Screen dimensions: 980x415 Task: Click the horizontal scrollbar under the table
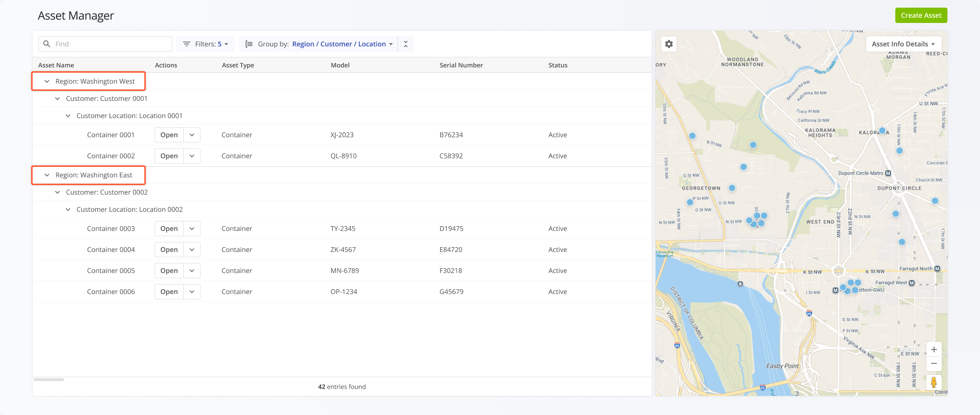[49, 380]
